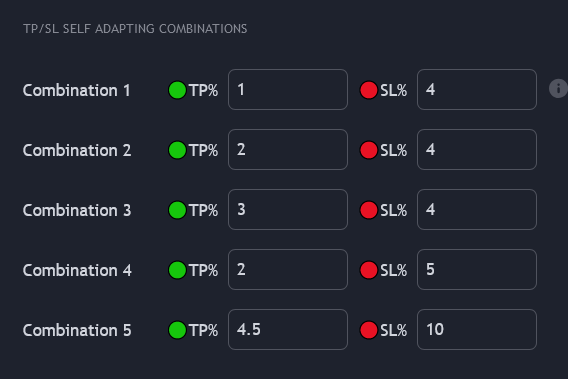This screenshot has width=568, height=379.
Task: Open red SL color swatch for Combination 2
Action: coord(369,150)
